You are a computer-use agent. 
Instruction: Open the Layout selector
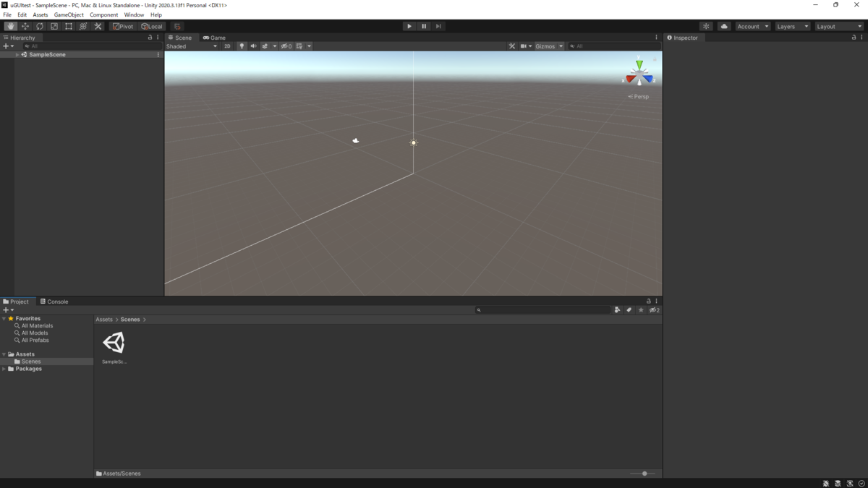coord(838,25)
